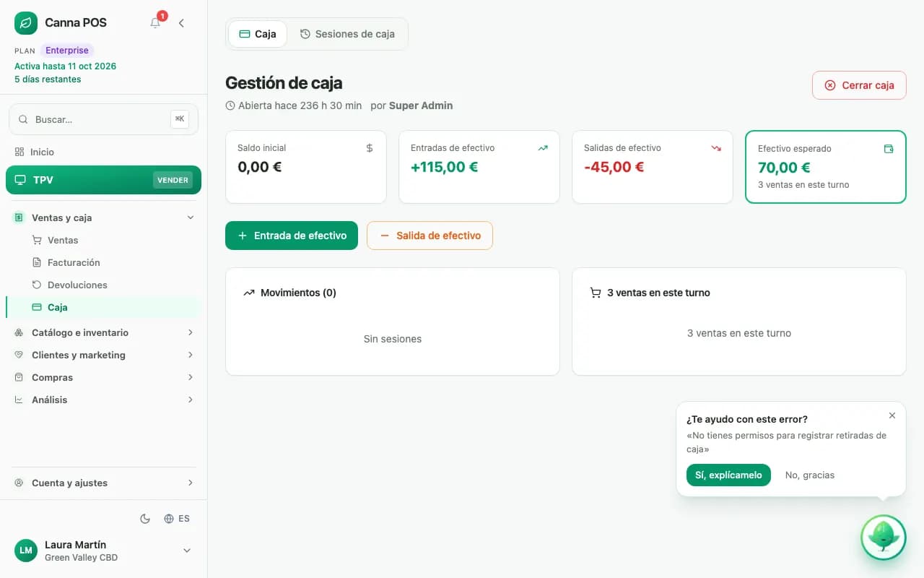Collapse the sidebar with the arrow

tap(181, 22)
